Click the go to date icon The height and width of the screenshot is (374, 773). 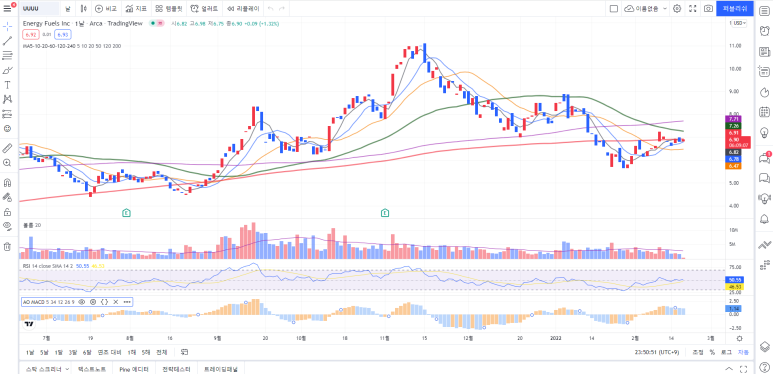(x=184, y=352)
